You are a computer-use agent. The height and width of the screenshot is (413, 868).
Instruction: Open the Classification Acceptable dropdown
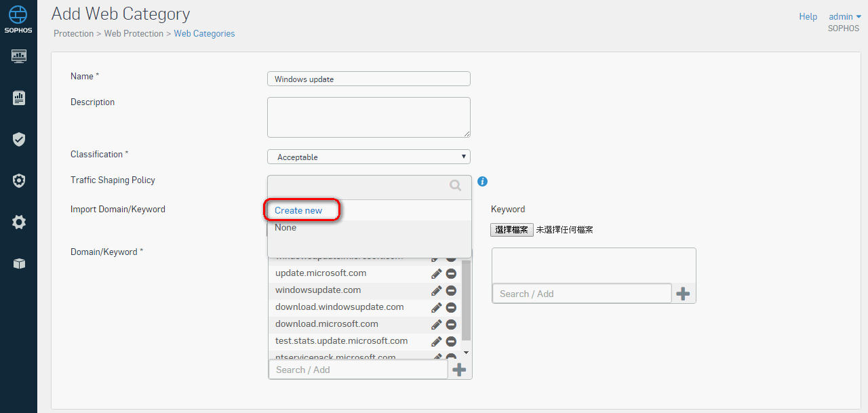click(x=369, y=157)
